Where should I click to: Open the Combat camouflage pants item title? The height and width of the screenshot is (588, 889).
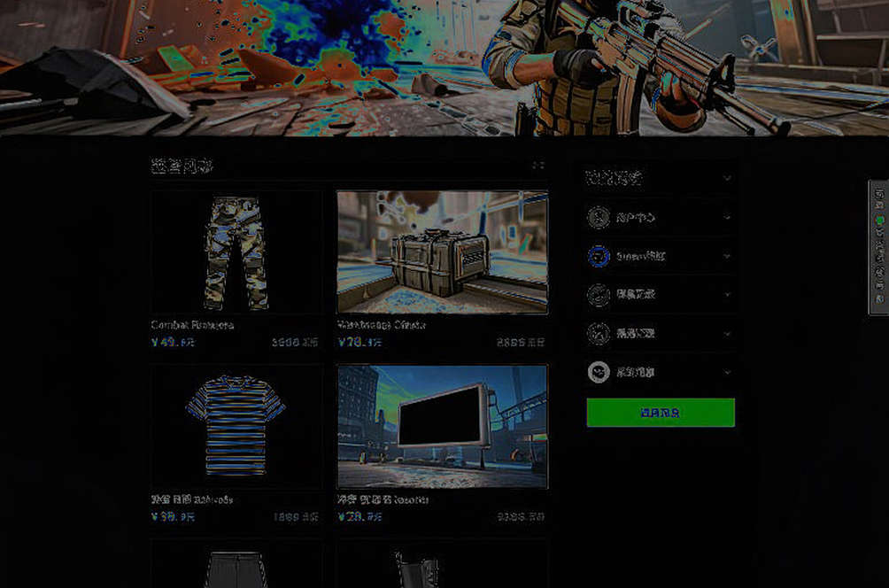pyautogui.click(x=193, y=325)
